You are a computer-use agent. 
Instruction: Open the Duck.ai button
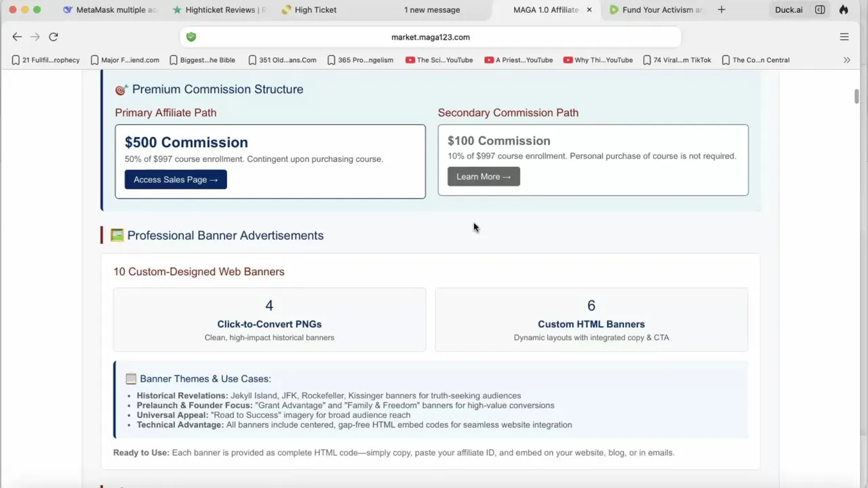point(789,9)
